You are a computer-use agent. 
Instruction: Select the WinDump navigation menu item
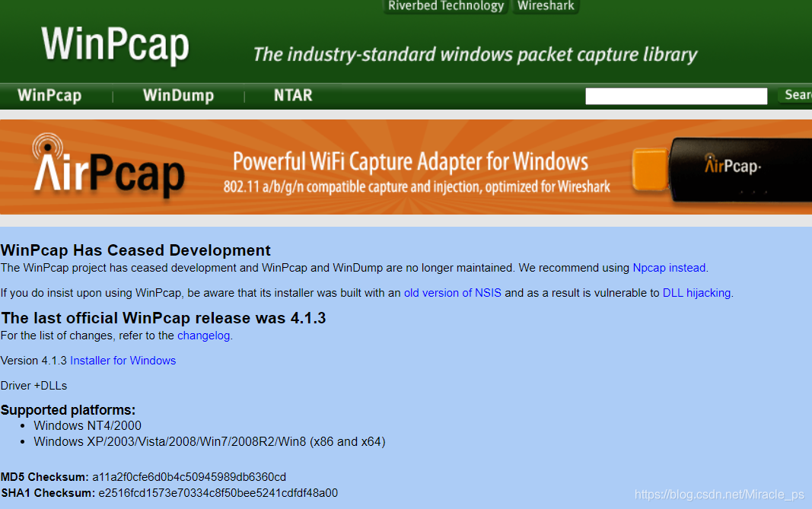(x=178, y=96)
